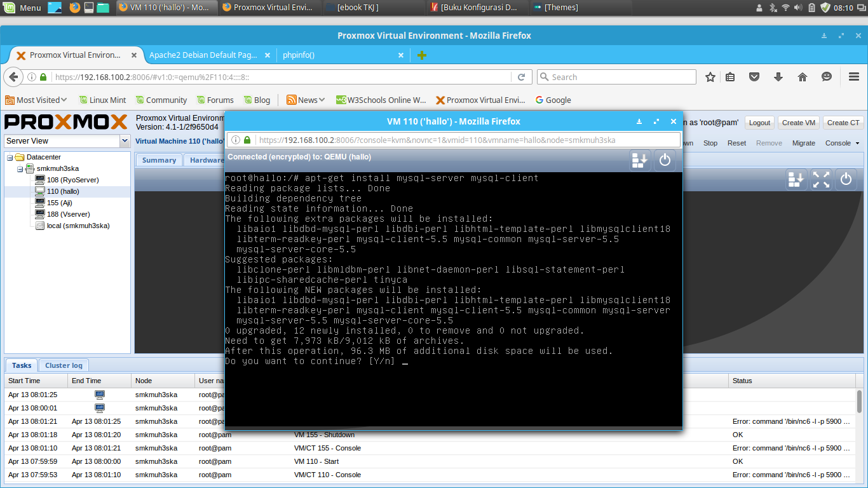
Task: Close the phpinfo() tab
Action: [x=401, y=55]
